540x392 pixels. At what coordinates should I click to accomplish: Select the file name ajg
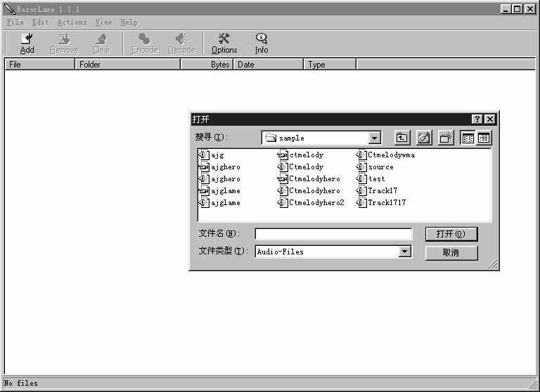[217, 155]
